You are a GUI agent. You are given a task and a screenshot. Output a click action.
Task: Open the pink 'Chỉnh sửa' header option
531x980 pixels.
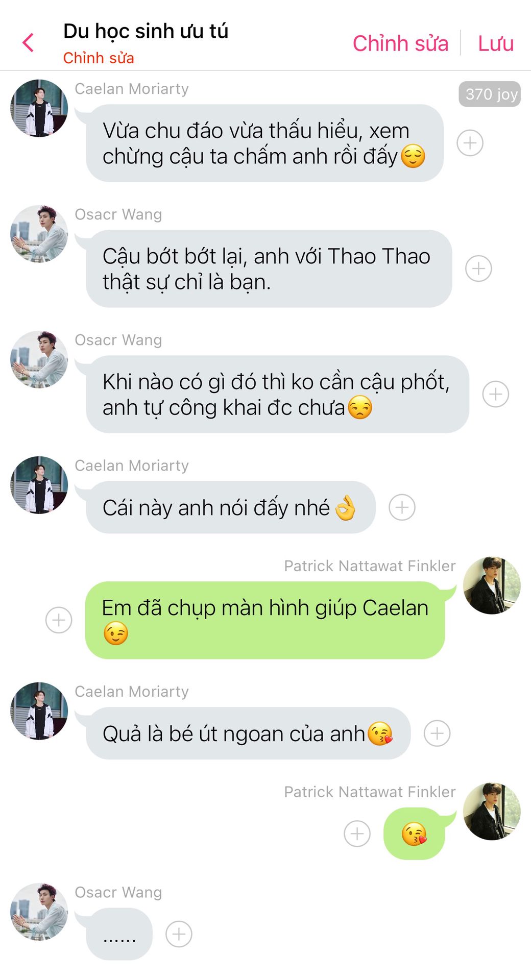pos(400,43)
